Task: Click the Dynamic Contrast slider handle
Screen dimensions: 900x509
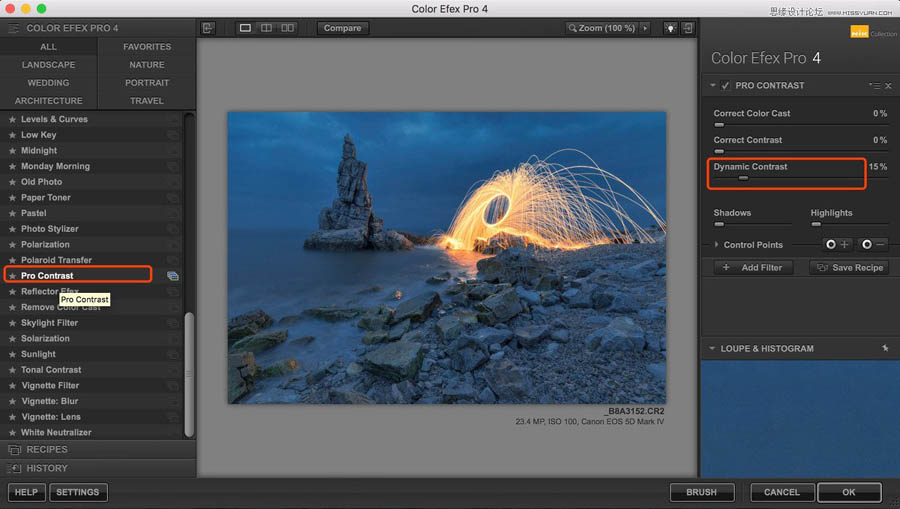Action: [x=743, y=178]
